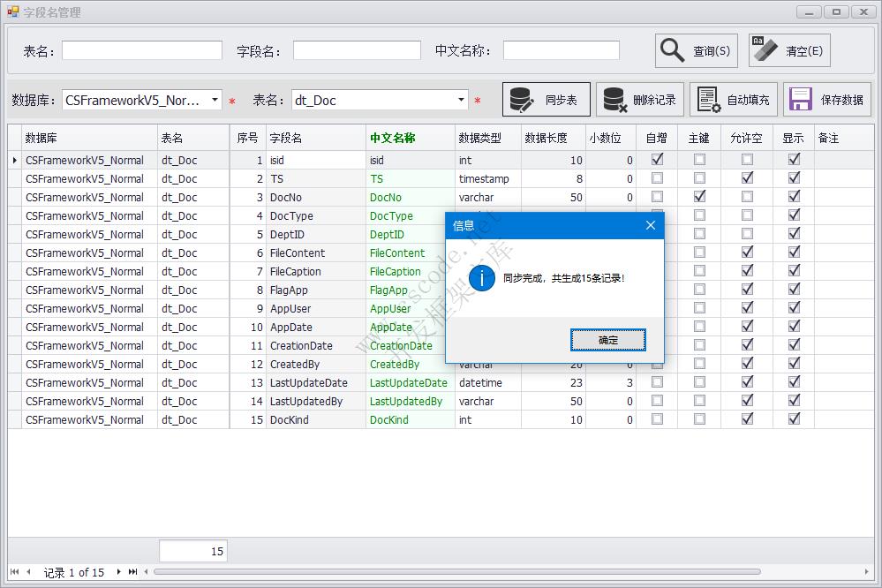Click the 清空(E) eraser button
This screenshot has height=588, width=882.
[x=788, y=50]
